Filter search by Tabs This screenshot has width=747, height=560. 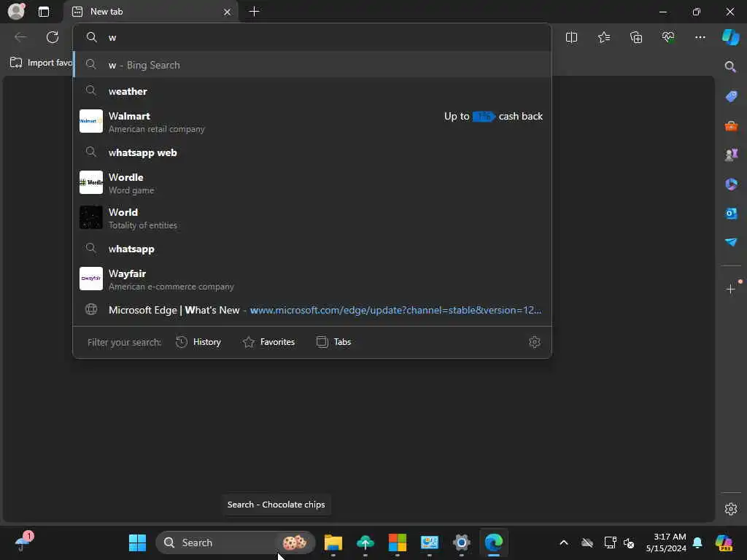334,342
